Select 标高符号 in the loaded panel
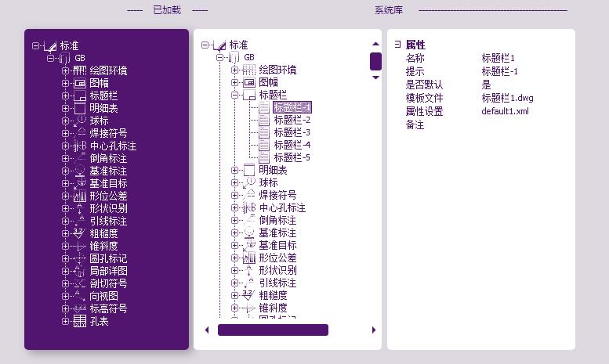Image resolution: width=609 pixels, height=364 pixels. coord(108,308)
